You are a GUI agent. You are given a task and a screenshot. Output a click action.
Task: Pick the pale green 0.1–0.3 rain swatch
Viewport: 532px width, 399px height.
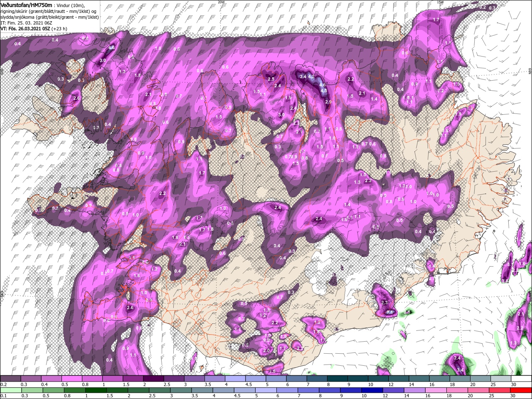pos(10,390)
